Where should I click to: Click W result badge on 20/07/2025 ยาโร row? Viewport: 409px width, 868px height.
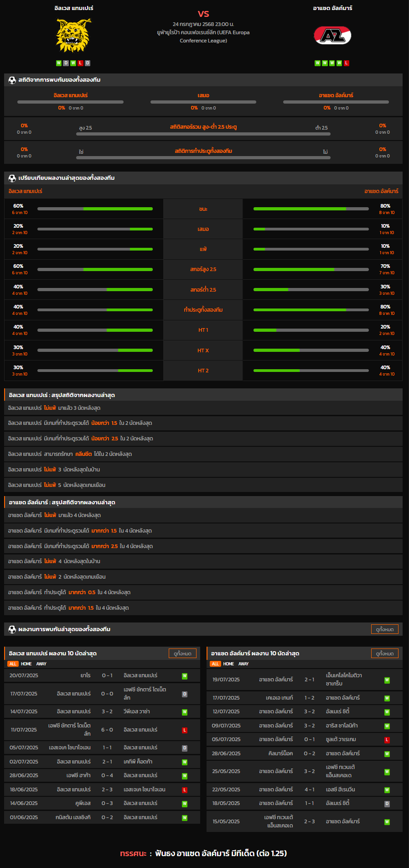click(185, 676)
